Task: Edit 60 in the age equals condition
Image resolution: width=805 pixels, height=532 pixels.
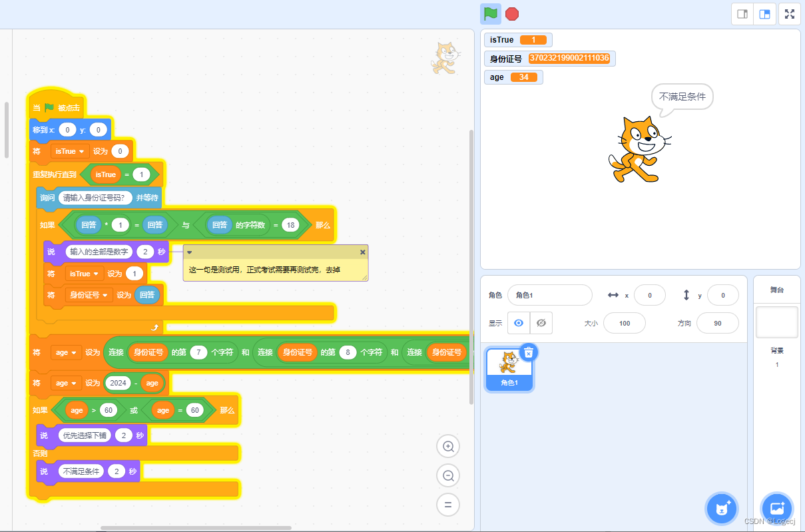Action: (x=195, y=410)
